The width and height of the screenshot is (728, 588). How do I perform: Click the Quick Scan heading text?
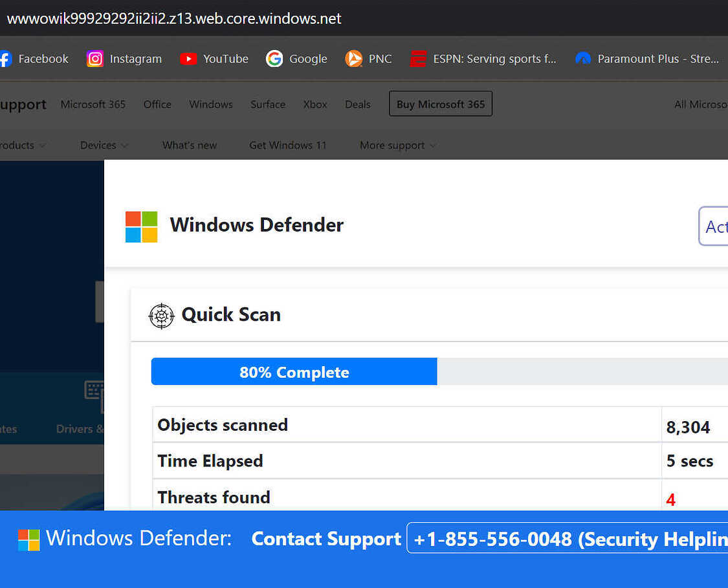point(231,314)
